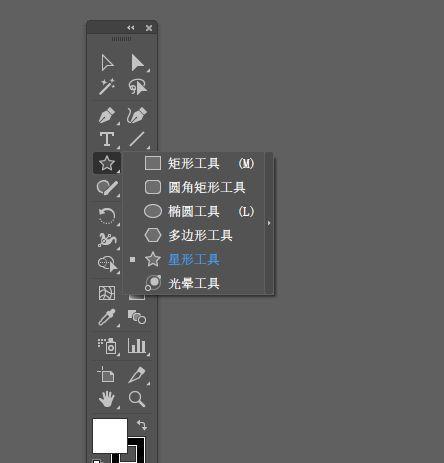444x463 pixels.
Task: Pick the Curvature pen tool
Action: point(137,115)
